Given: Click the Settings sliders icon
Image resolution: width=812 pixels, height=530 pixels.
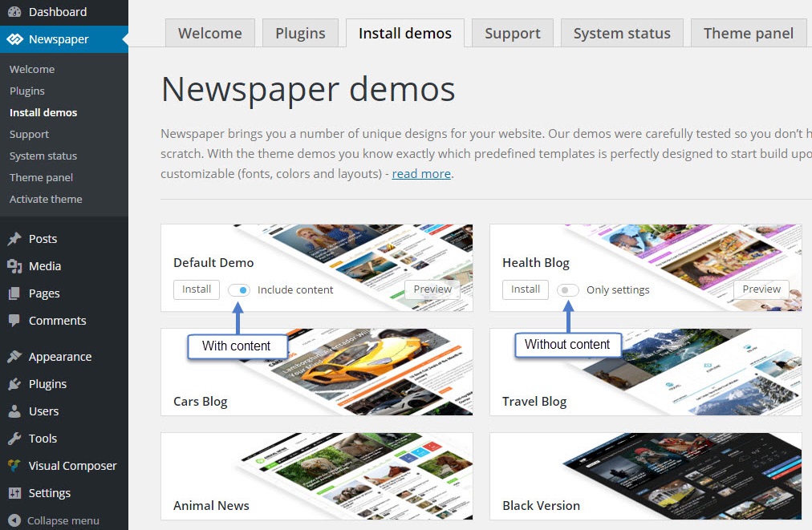Looking at the screenshot, I should (14, 493).
